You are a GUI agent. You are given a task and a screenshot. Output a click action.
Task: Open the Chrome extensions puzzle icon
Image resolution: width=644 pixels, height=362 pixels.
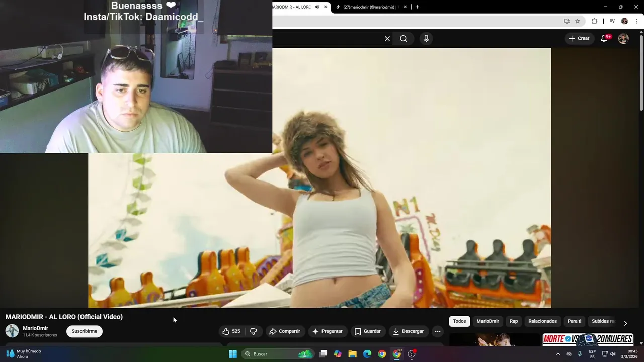(x=595, y=21)
